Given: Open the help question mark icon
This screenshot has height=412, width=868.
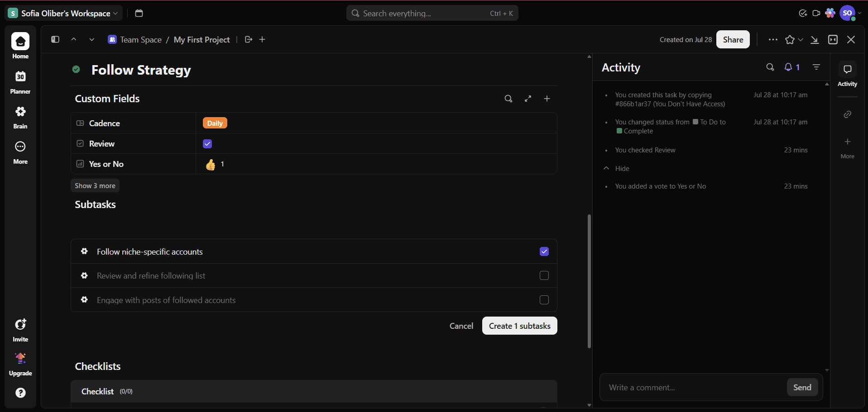Looking at the screenshot, I should (20, 393).
